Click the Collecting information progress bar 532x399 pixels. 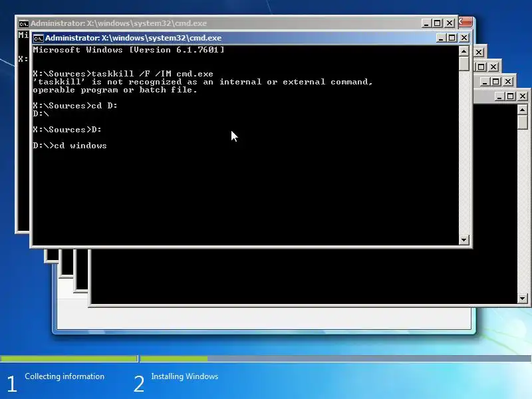tap(69, 358)
